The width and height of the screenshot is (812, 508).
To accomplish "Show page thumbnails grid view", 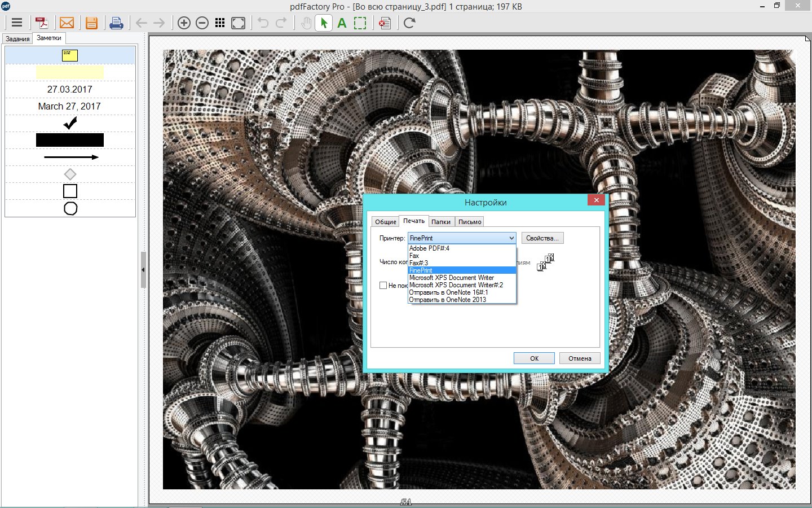I will tap(220, 23).
